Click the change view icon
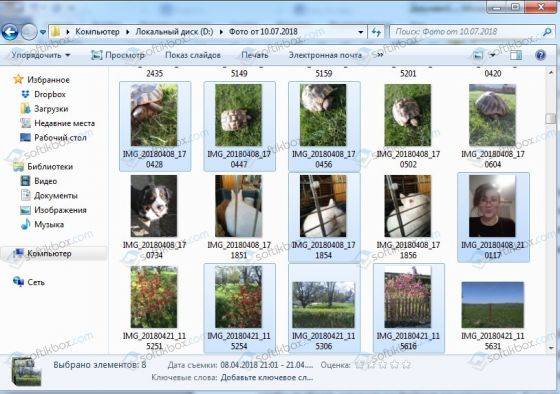 (478, 55)
